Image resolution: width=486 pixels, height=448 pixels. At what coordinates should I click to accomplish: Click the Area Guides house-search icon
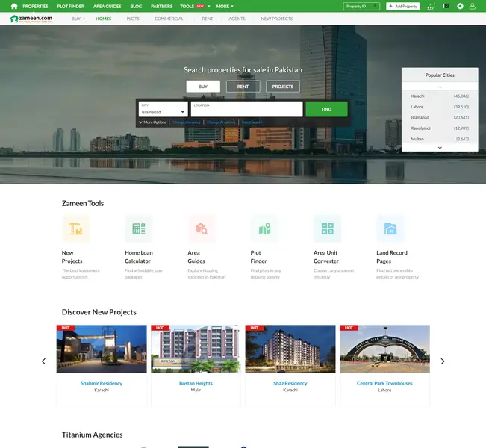(202, 228)
